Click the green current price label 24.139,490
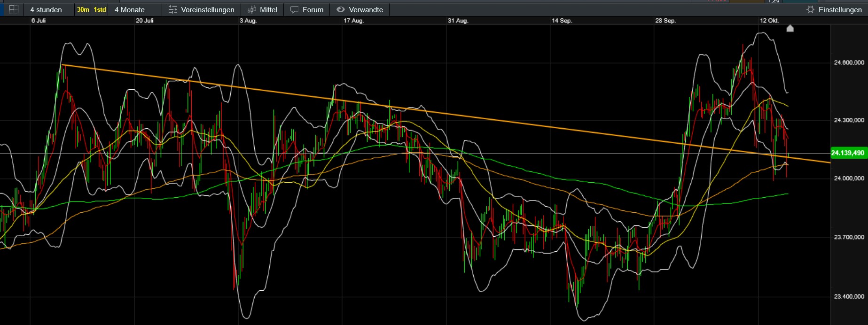868x325 pixels. [x=848, y=153]
